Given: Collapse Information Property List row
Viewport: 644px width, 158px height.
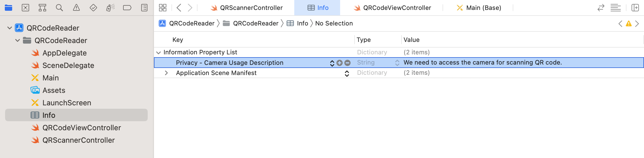Looking at the screenshot, I should [159, 52].
